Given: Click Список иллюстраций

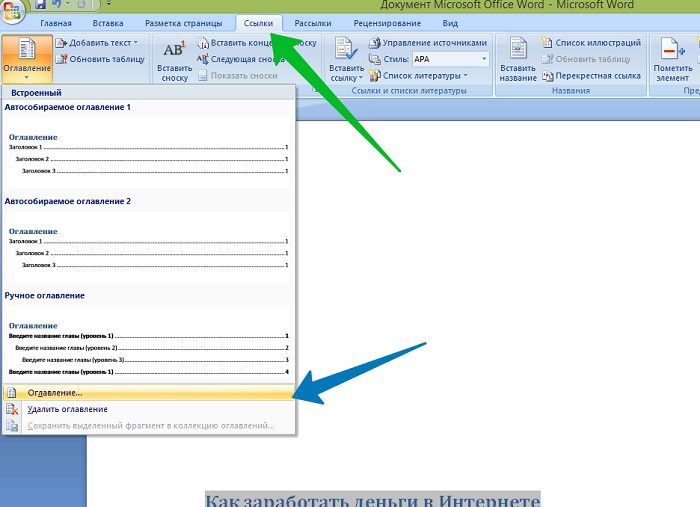Looking at the screenshot, I should click(592, 43).
